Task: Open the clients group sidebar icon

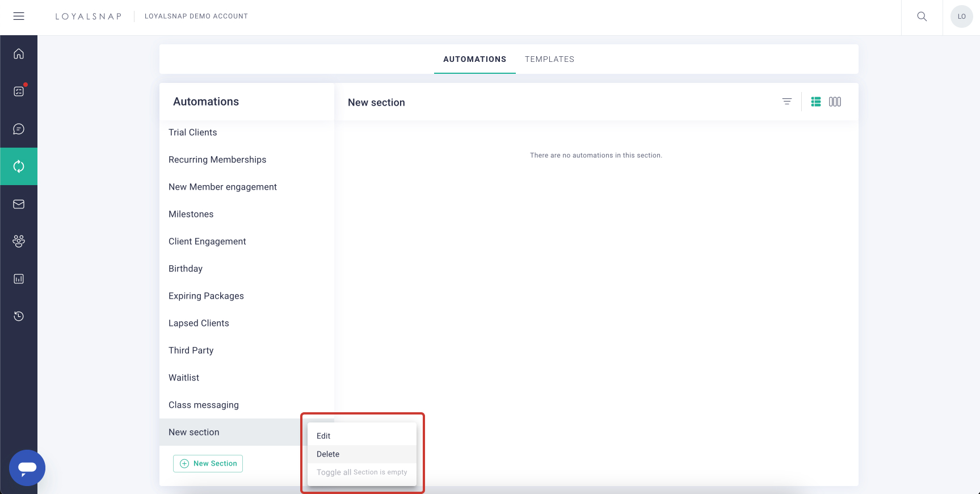Action: pyautogui.click(x=19, y=241)
